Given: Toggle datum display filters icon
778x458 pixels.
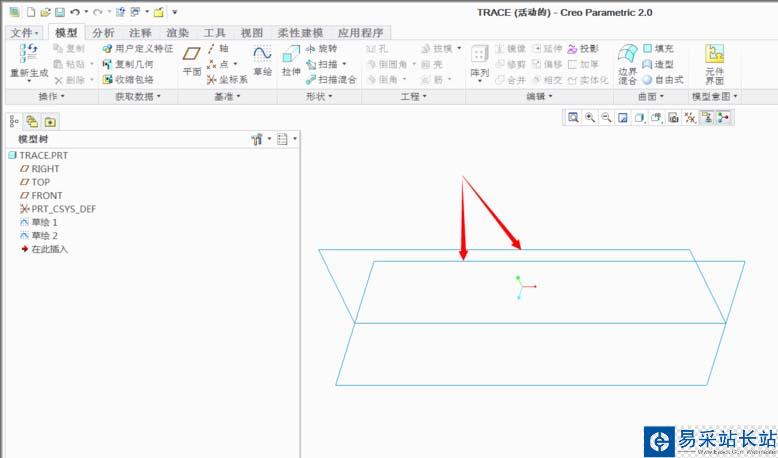Looking at the screenshot, I should coord(690,118).
